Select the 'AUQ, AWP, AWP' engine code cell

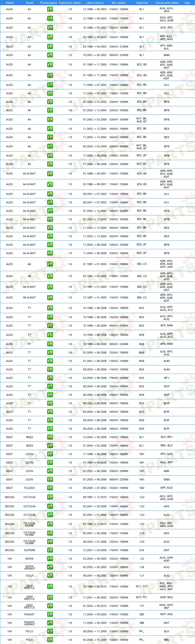167,559
